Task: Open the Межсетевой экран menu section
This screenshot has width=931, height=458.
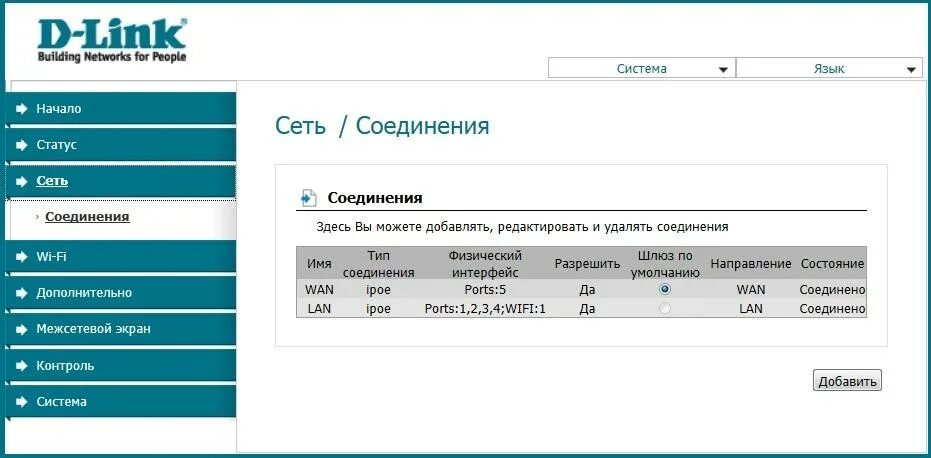Action: (x=121, y=329)
